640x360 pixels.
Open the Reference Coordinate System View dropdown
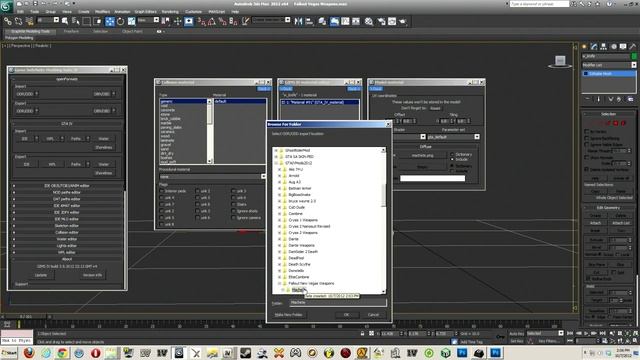pos(148,20)
